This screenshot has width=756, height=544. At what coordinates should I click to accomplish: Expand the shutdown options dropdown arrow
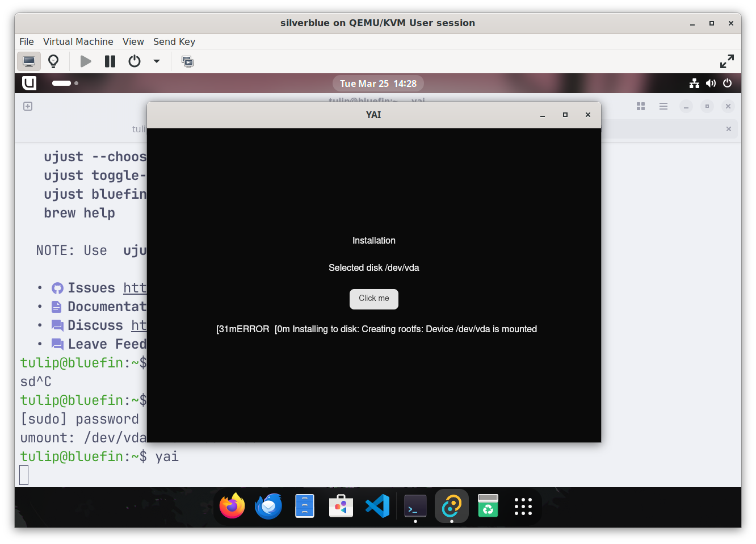point(157,61)
